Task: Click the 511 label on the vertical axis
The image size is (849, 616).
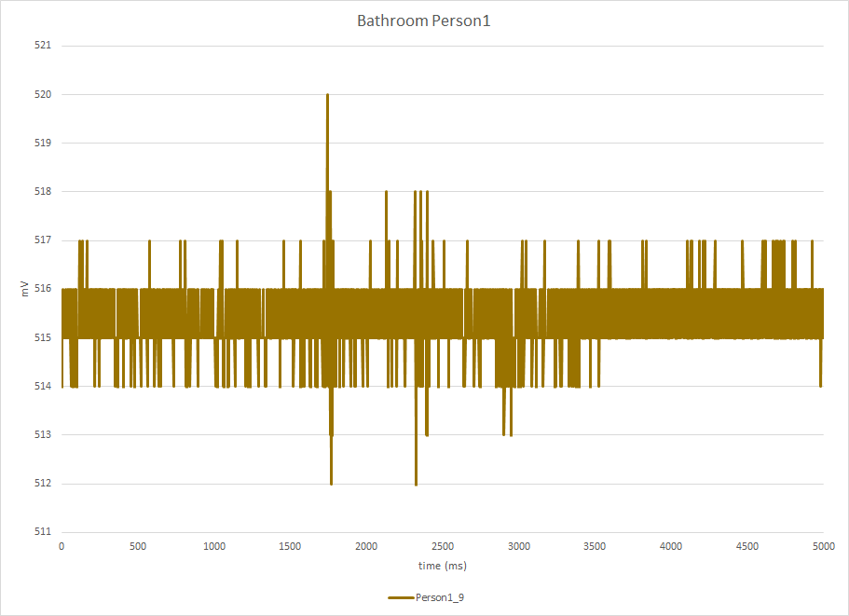Action: click(x=43, y=531)
